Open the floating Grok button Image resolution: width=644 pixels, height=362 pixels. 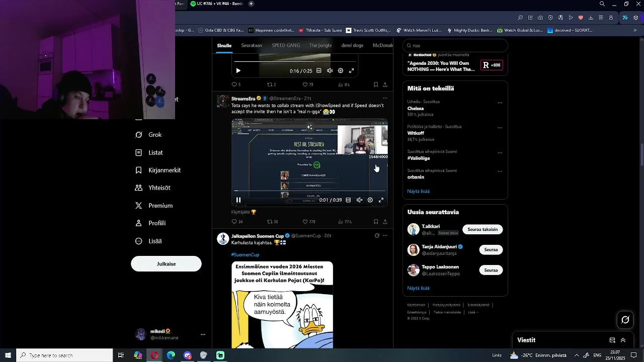pyautogui.click(x=625, y=320)
